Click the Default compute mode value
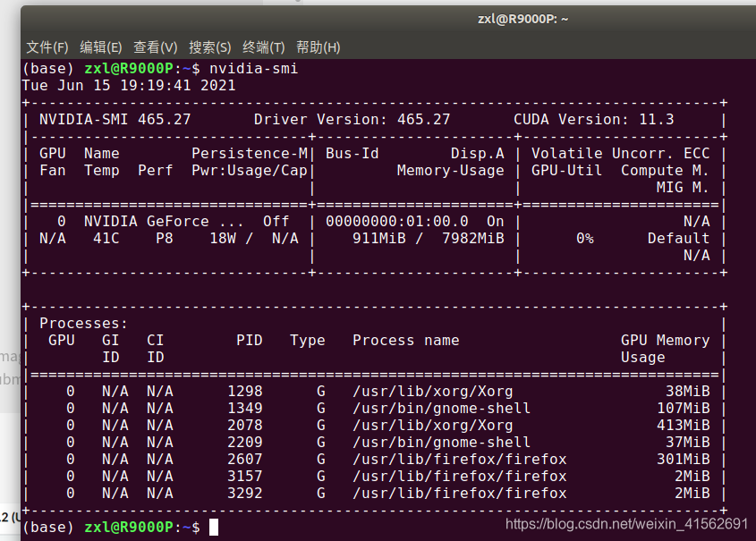This screenshot has height=541, width=756. pyautogui.click(x=678, y=239)
